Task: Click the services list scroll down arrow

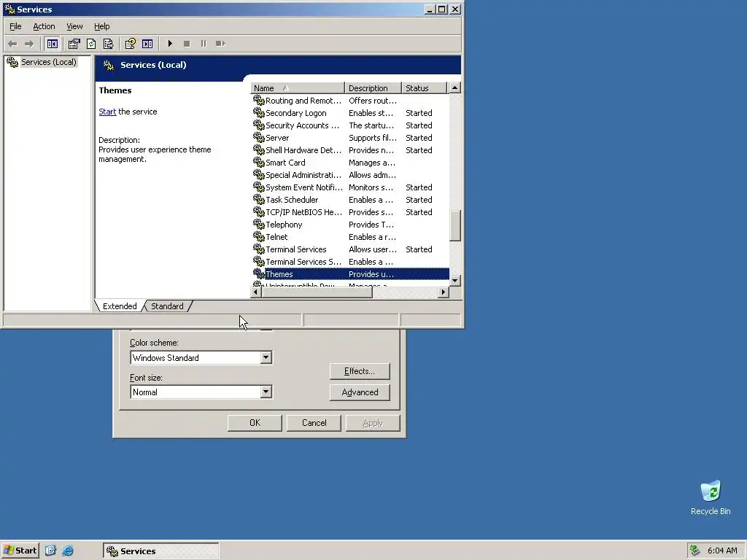Action: tap(455, 281)
